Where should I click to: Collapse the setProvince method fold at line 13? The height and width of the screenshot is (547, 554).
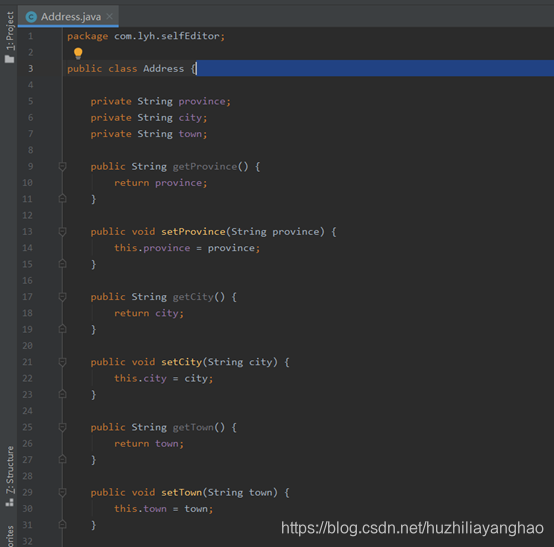[62, 231]
